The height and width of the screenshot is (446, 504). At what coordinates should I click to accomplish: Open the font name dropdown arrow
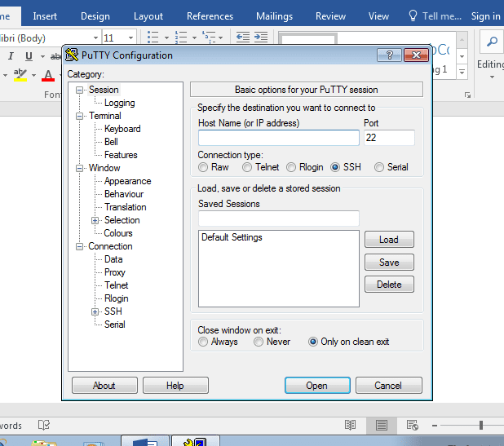pos(95,38)
